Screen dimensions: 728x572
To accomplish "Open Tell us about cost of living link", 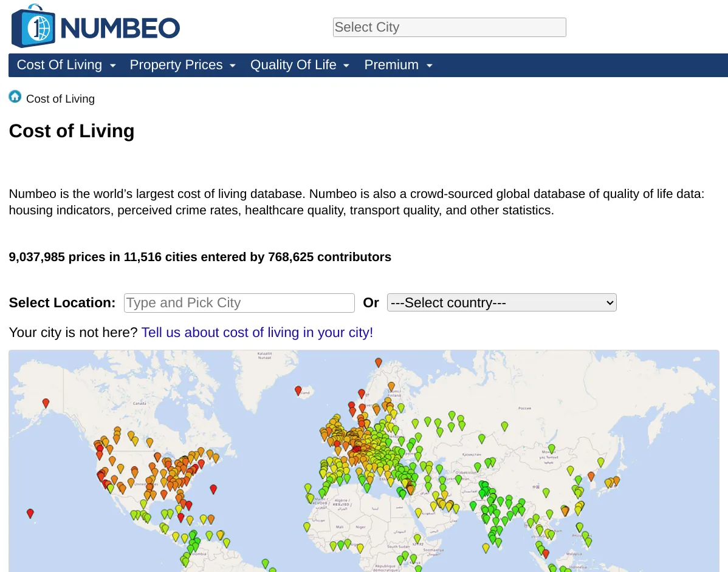I will [257, 333].
